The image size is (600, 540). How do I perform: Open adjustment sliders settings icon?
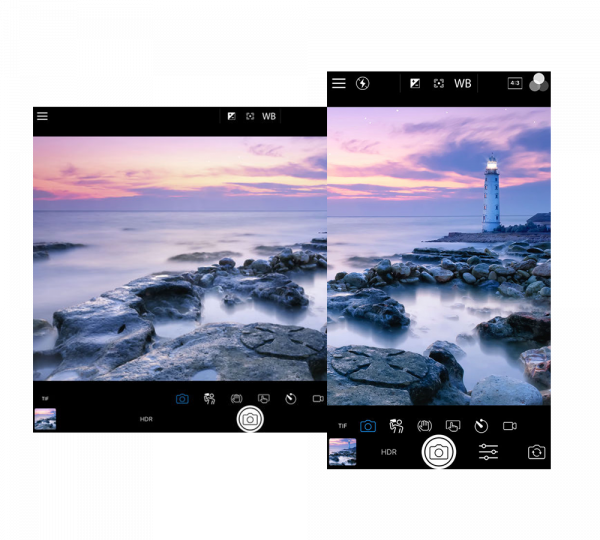coord(488,452)
